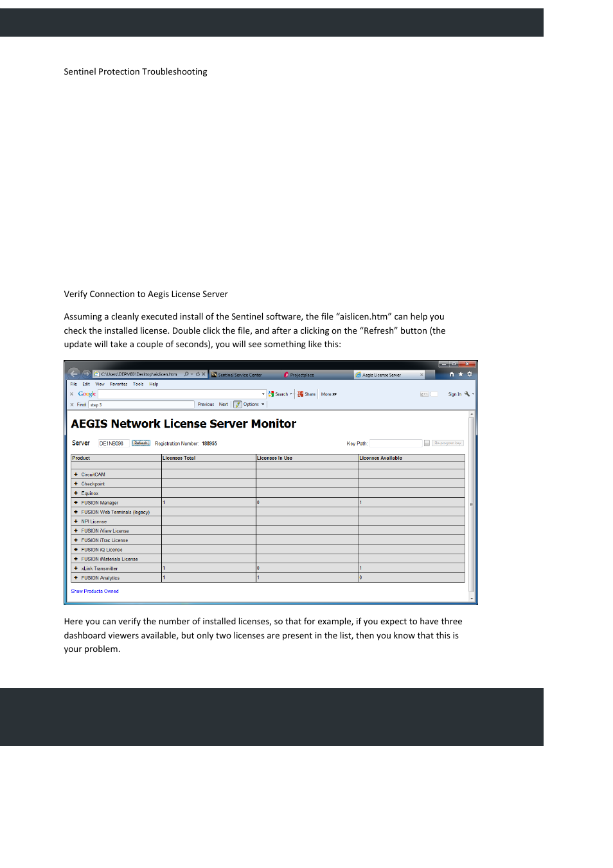The image size is (613, 868).
Task: Click the Licenses Total column header
Action: pyautogui.click(x=209, y=458)
